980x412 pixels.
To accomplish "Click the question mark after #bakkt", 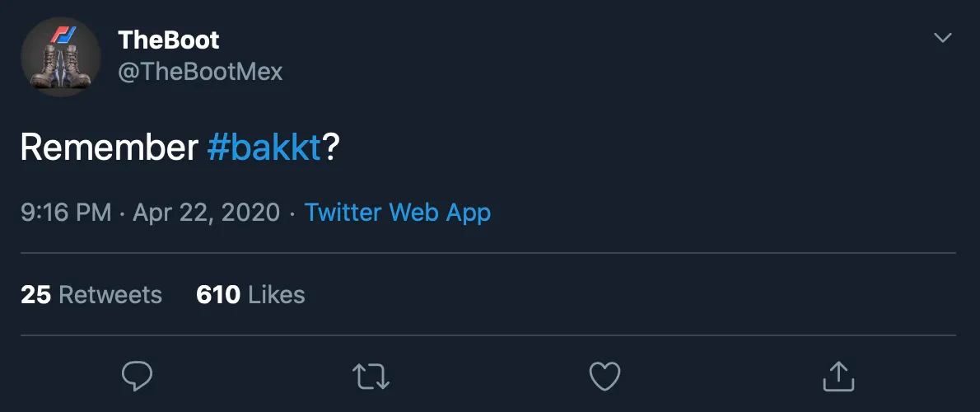I will (x=331, y=147).
